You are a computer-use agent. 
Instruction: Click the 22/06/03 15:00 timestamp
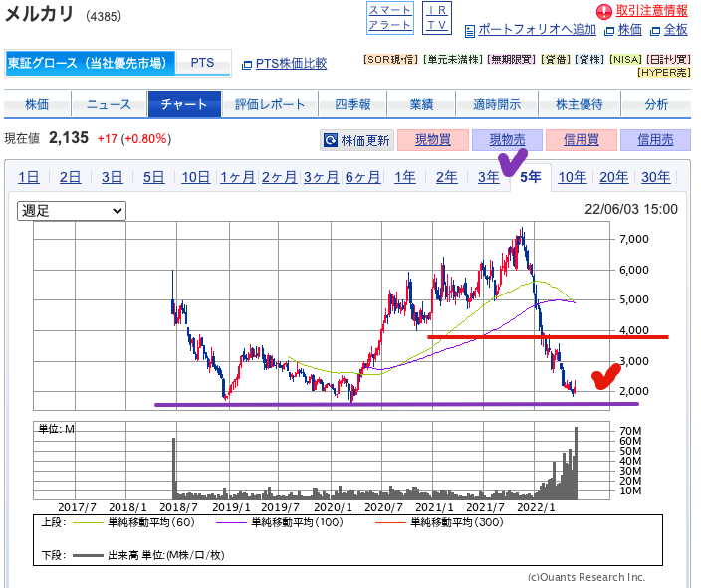click(631, 209)
